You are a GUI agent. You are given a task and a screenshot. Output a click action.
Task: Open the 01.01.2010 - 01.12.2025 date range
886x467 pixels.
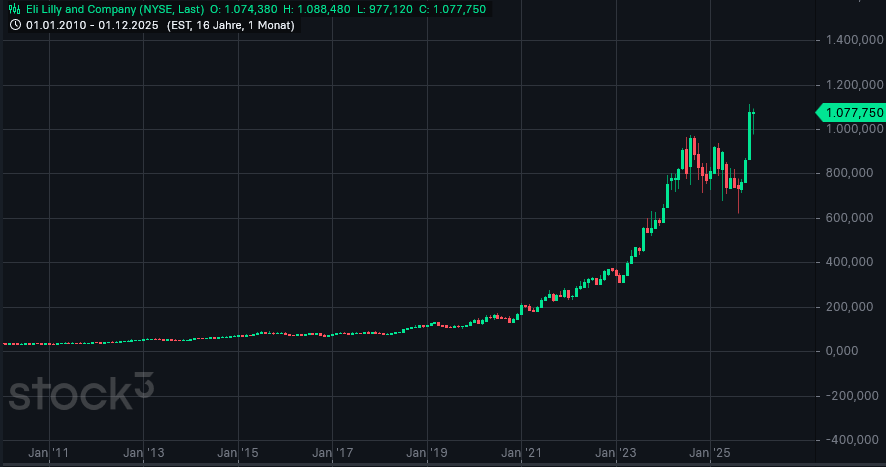93,23
